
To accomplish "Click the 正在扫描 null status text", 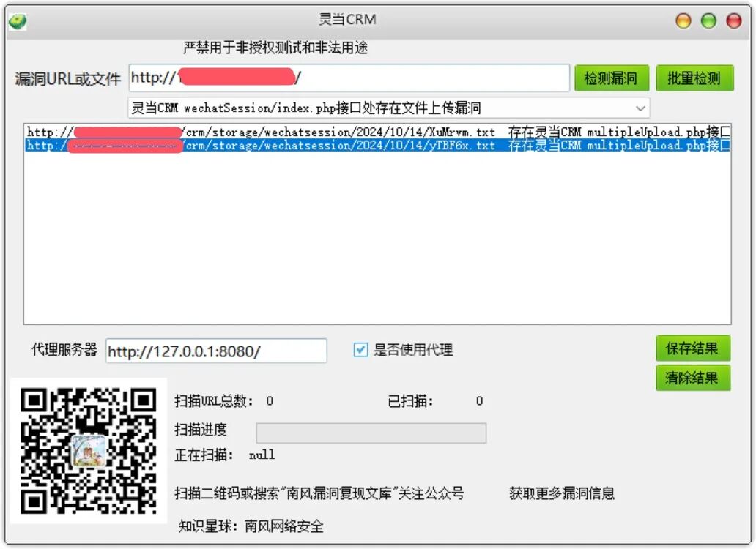I will (225, 455).
